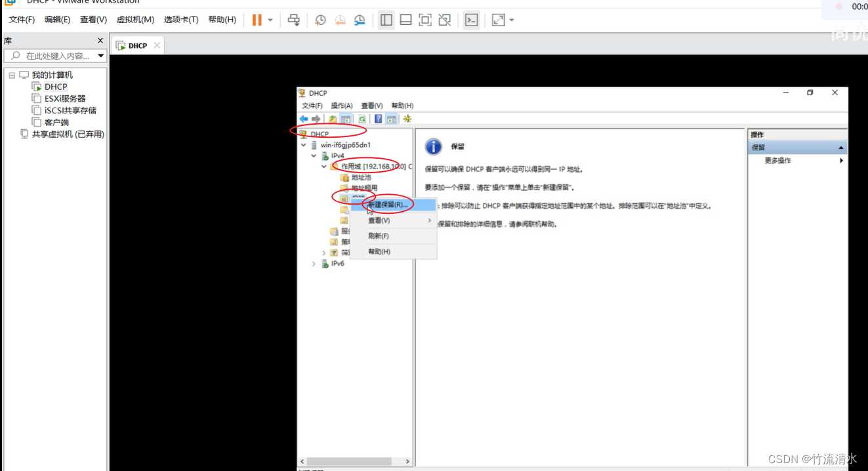
Task: Click the stretch guest display icon
Action: tap(499, 20)
